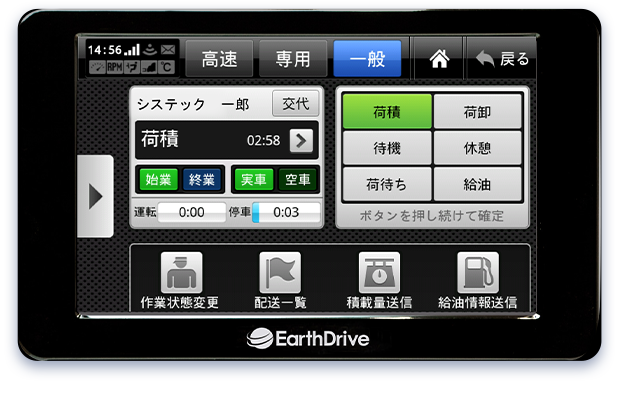This screenshot has width=620, height=400.
Task: Select the green 荷積 work status button
Action: click(x=387, y=111)
